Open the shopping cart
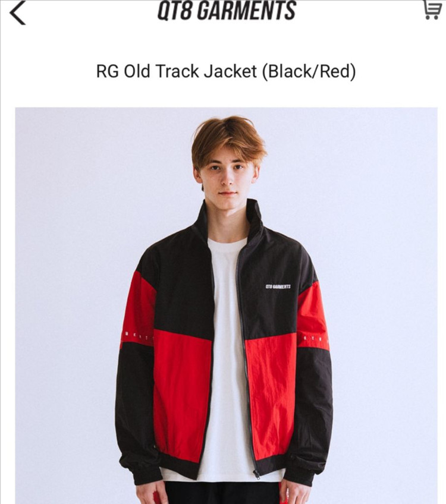Screen dimensions: 446x504 (433, 10)
